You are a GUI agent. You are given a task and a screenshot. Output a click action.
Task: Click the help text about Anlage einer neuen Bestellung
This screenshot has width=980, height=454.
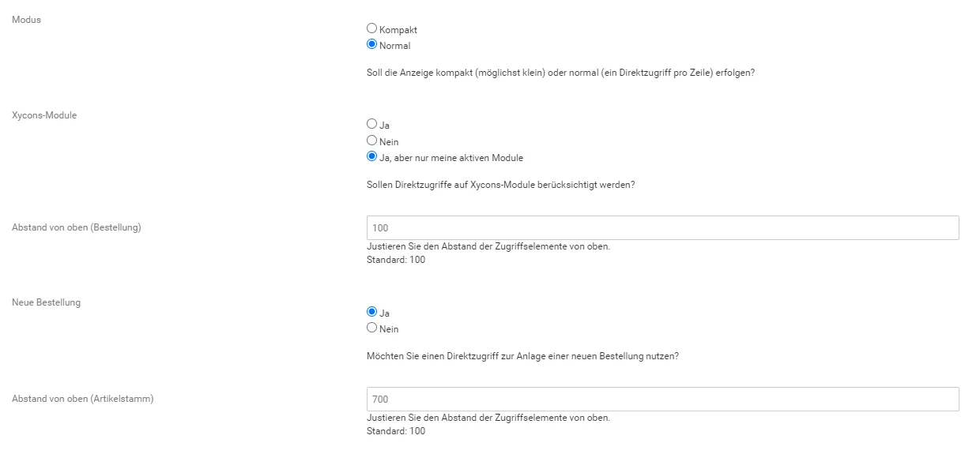coord(523,356)
